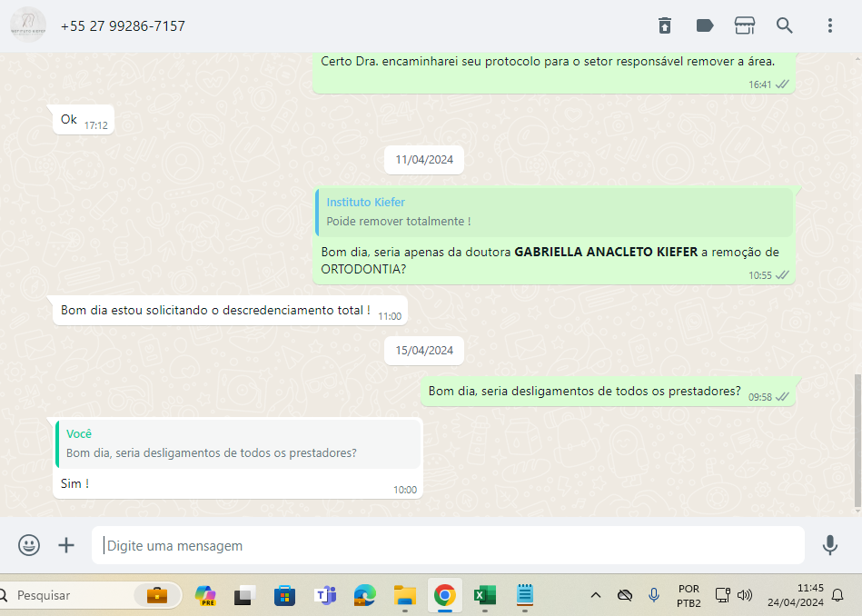This screenshot has width=862, height=616.
Task: Click the archive chat trash icon
Action: [x=665, y=25]
